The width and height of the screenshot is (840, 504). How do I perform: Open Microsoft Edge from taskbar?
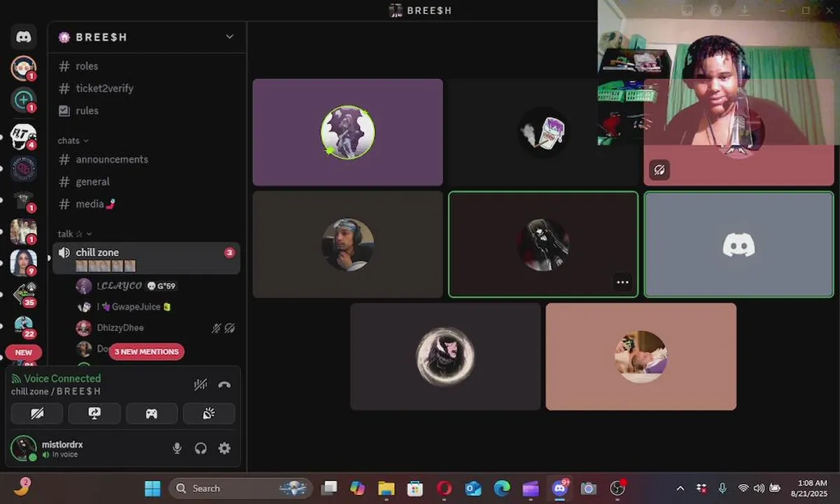pyautogui.click(x=502, y=488)
